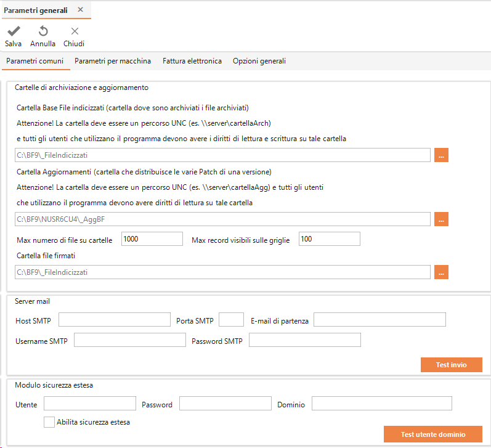Click the Max record visibili sulle griglie field

point(330,239)
